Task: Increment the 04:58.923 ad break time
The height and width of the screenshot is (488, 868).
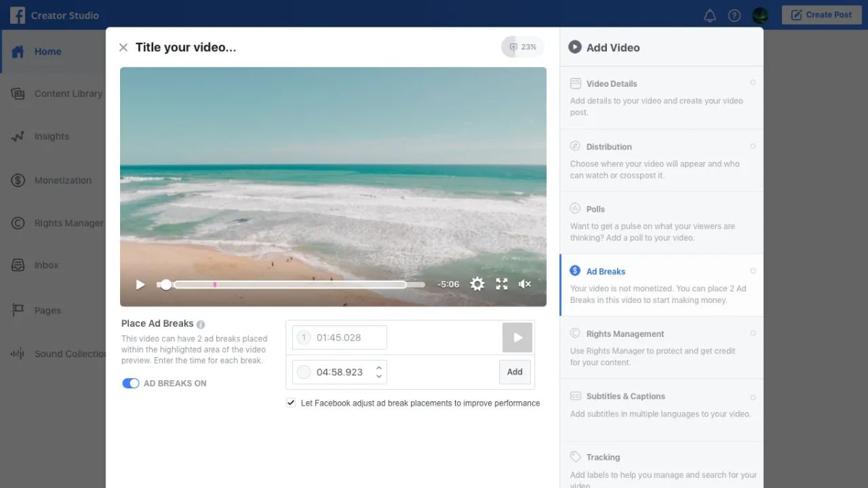Action: click(378, 368)
